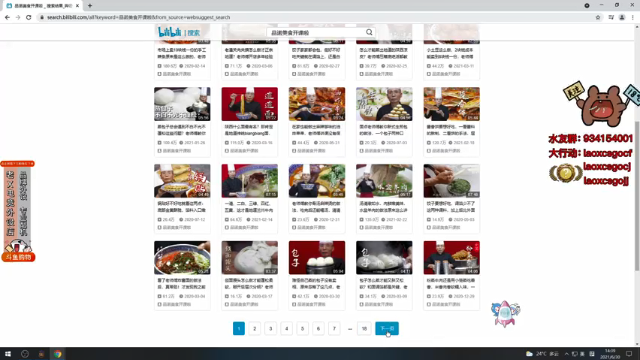Open the Chrome profile avatar icon
The height and width of the screenshot is (360, 640).
(622, 18)
